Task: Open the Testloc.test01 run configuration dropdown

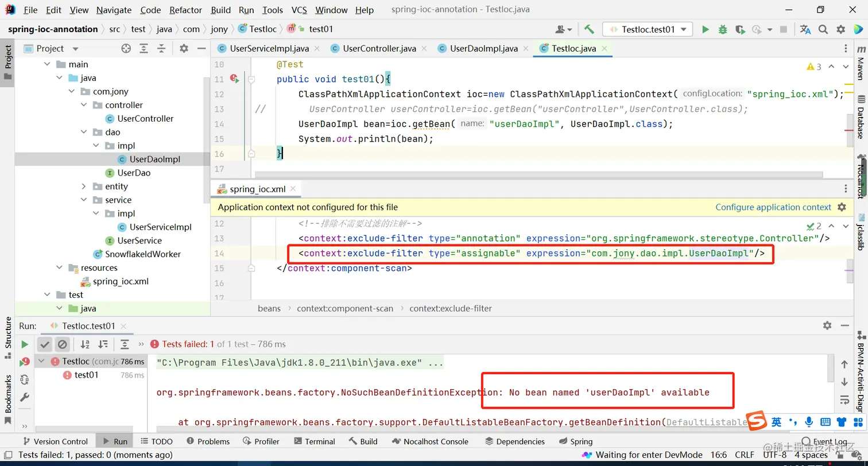Action: pyautogui.click(x=648, y=29)
